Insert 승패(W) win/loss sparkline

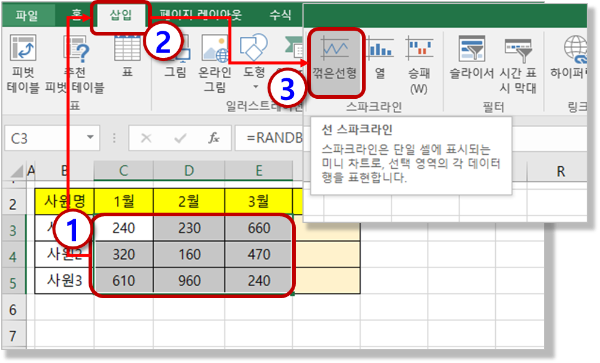419,64
